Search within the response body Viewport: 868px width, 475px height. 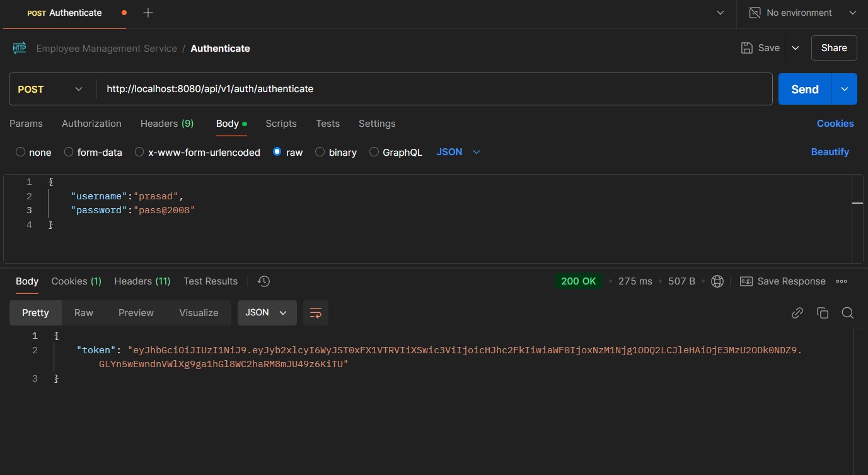(848, 313)
